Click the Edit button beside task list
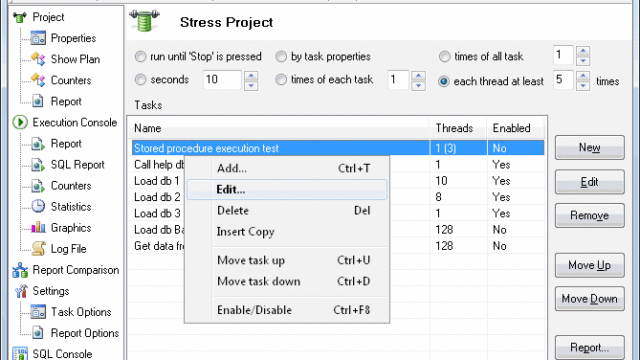This screenshot has width=640, height=360. tap(589, 182)
